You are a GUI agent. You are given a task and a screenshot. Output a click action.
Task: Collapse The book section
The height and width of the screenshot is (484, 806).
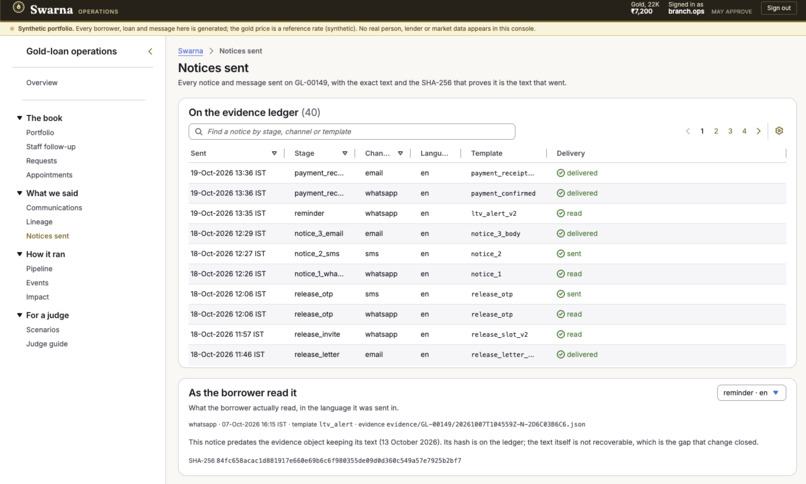pos(20,118)
